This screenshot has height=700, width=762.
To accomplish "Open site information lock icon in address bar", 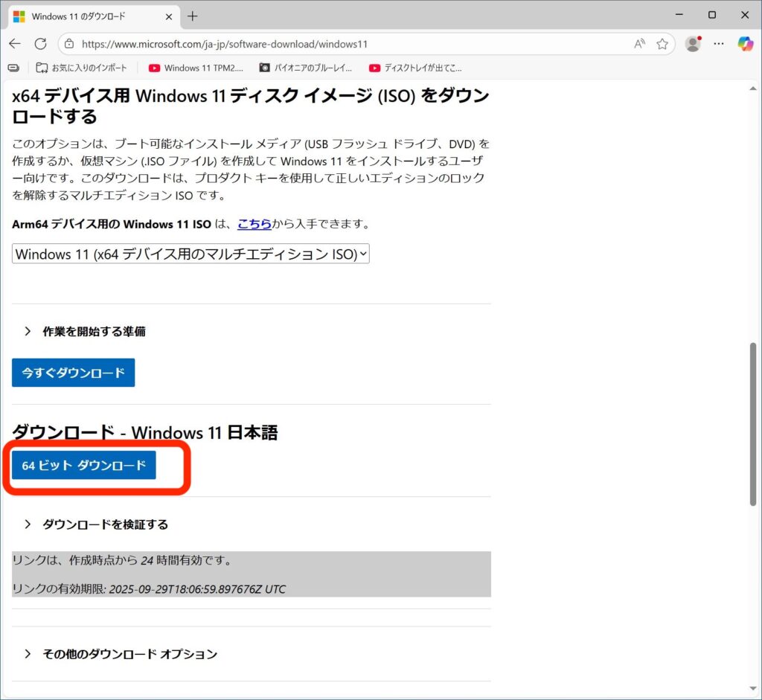I will pos(69,44).
